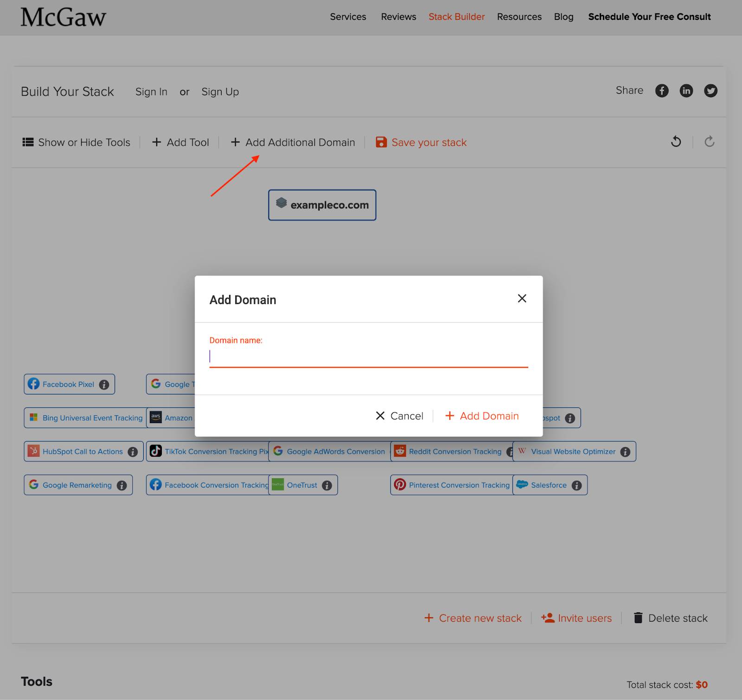Open info icon for OneTrust tool
This screenshot has width=742, height=700.
point(327,485)
